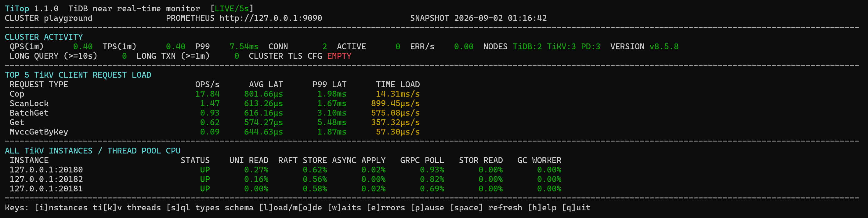The height and width of the screenshot is (218, 868).
Task: Click GRPC POLL value 0.69%
Action: (432, 188)
